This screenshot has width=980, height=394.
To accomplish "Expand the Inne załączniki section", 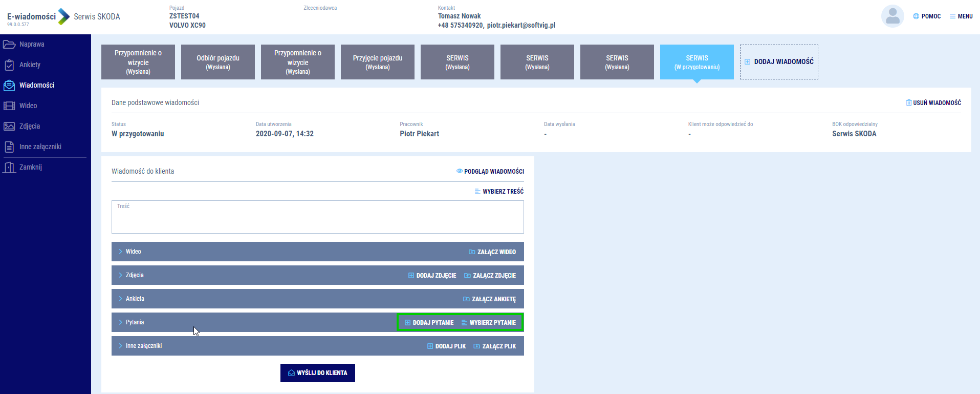I will coord(121,346).
